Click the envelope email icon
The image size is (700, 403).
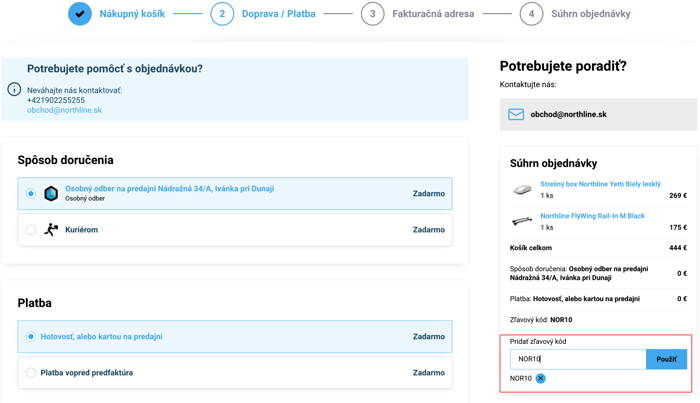tap(516, 115)
